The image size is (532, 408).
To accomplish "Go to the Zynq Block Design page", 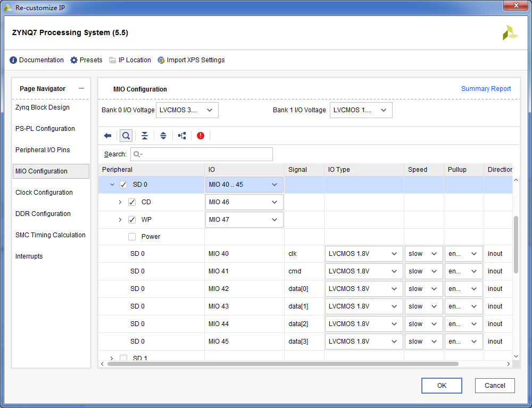I will [43, 107].
